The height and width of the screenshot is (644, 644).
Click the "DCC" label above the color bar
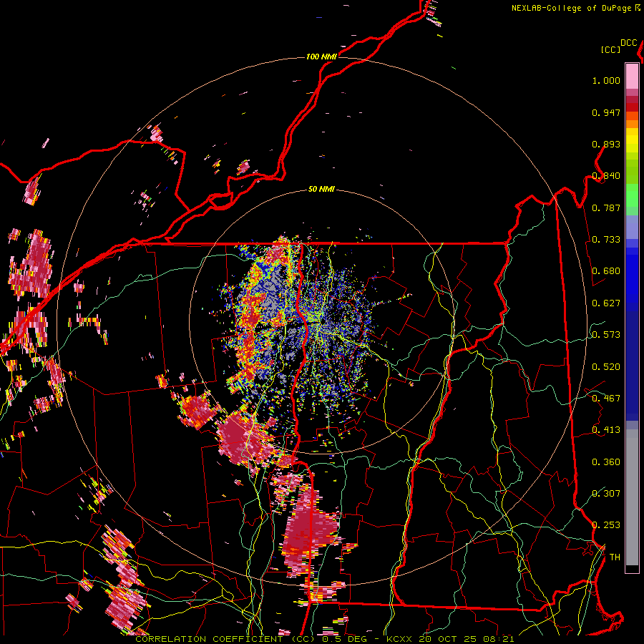(629, 43)
